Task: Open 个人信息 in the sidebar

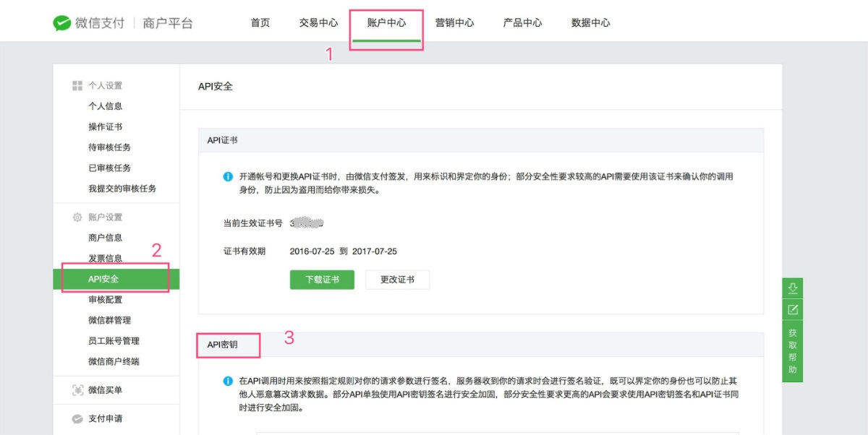Action: pos(106,106)
